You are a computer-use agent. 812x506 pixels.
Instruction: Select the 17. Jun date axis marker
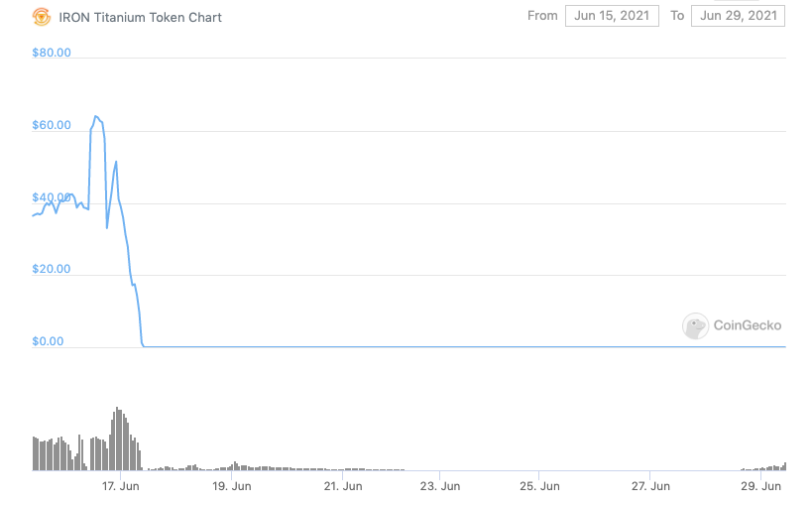pyautogui.click(x=120, y=486)
